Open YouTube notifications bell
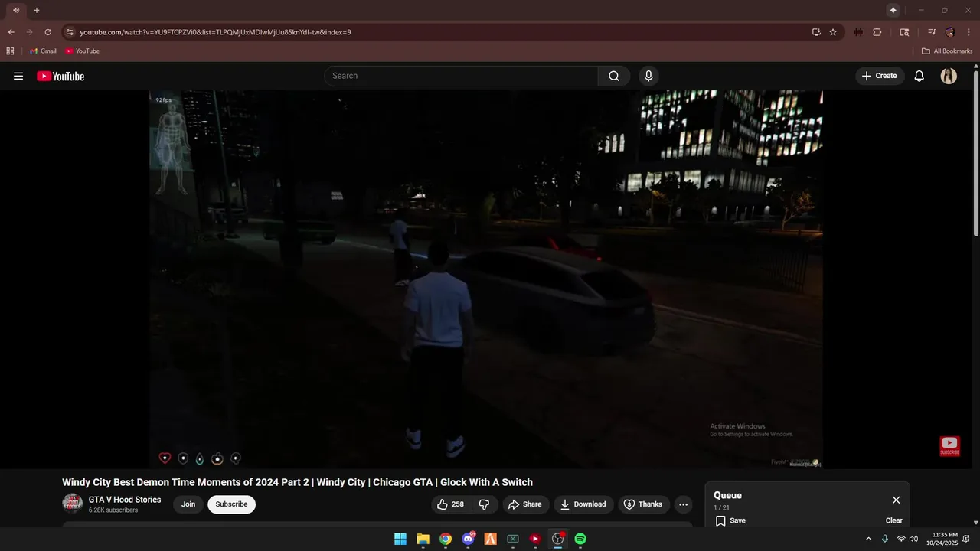The height and width of the screenshot is (551, 980). tap(920, 76)
